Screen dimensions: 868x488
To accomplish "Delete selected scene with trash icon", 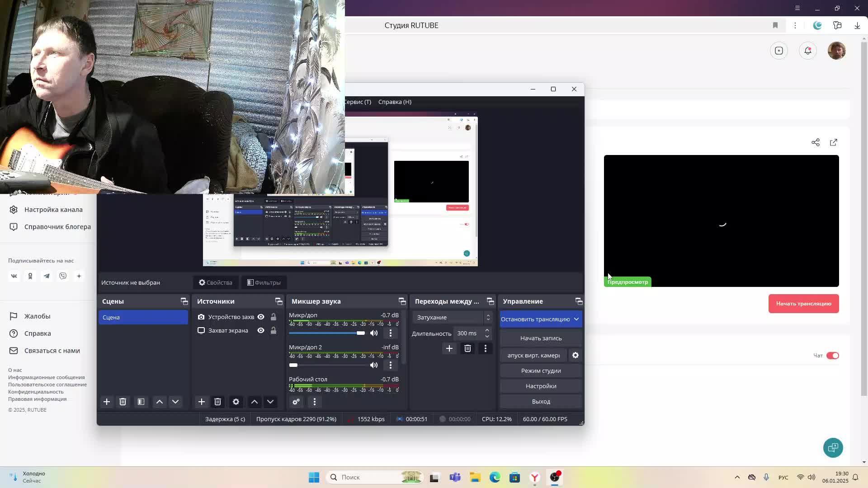I will click(x=123, y=402).
